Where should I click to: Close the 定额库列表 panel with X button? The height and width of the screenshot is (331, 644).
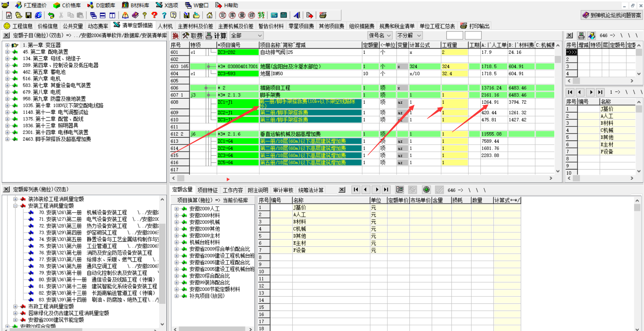(x=6, y=190)
